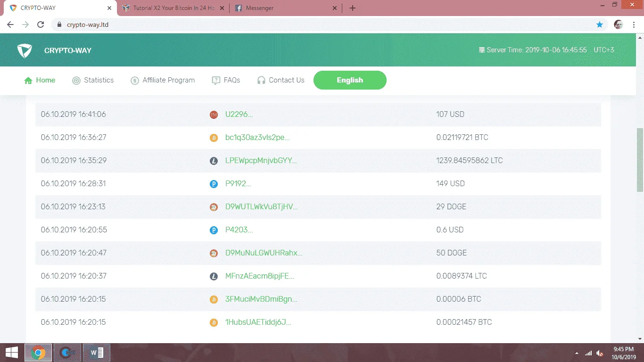Open the Statistics menu item
The width and height of the screenshot is (644, 362).
point(93,80)
